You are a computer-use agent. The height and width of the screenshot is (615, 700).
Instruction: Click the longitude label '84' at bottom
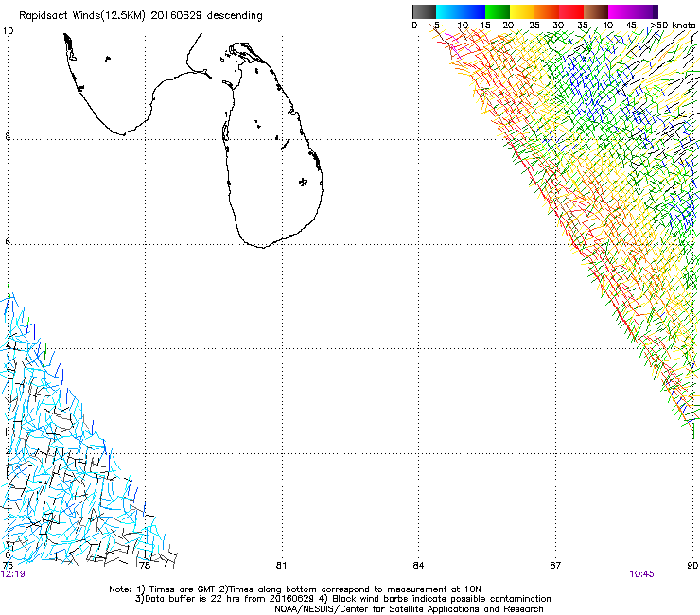click(418, 566)
